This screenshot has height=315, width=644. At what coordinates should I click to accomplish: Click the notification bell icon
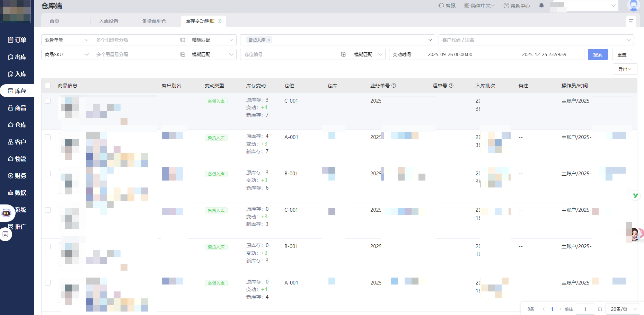click(541, 6)
